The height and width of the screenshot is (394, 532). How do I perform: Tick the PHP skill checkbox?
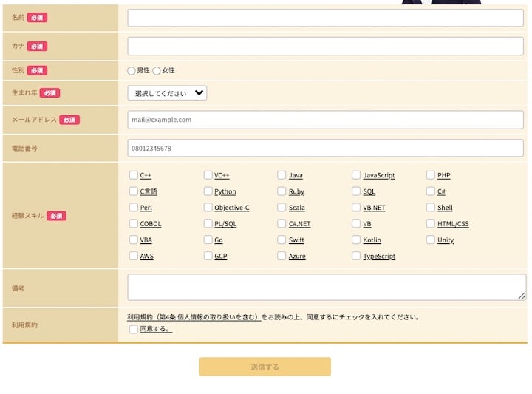pos(431,175)
